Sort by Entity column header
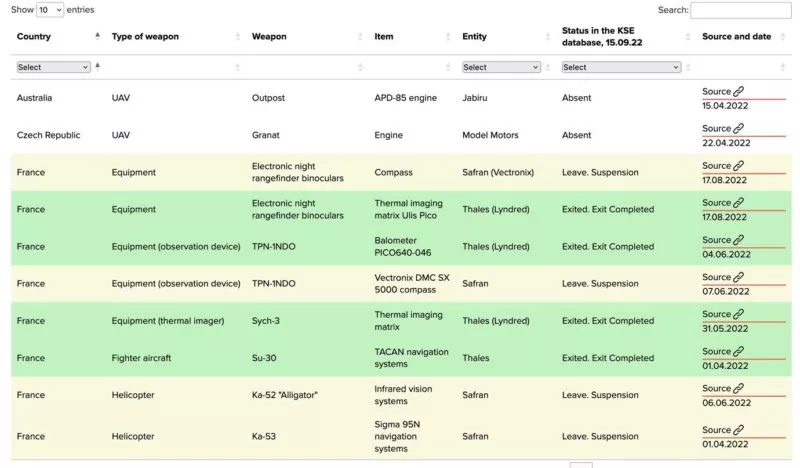This screenshot has height=468, width=800. [474, 36]
